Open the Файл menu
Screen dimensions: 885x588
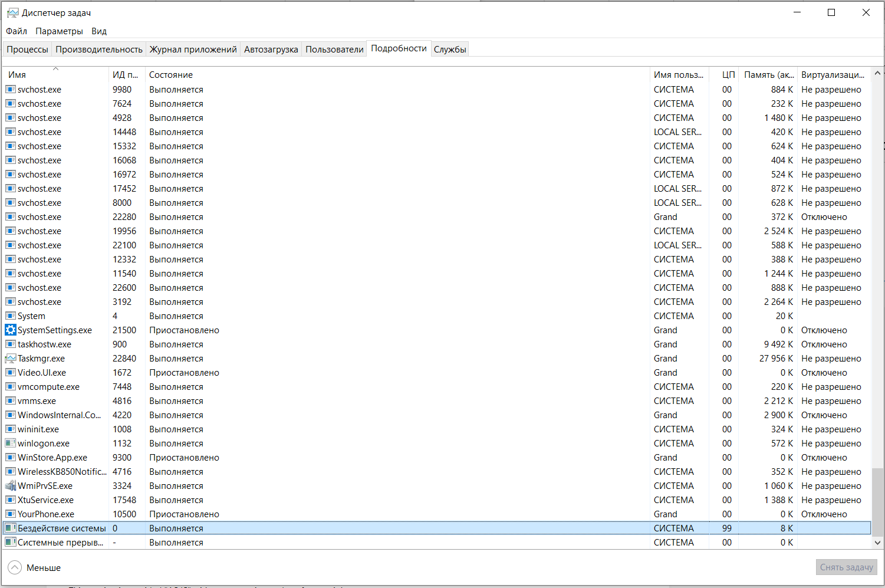[17, 31]
